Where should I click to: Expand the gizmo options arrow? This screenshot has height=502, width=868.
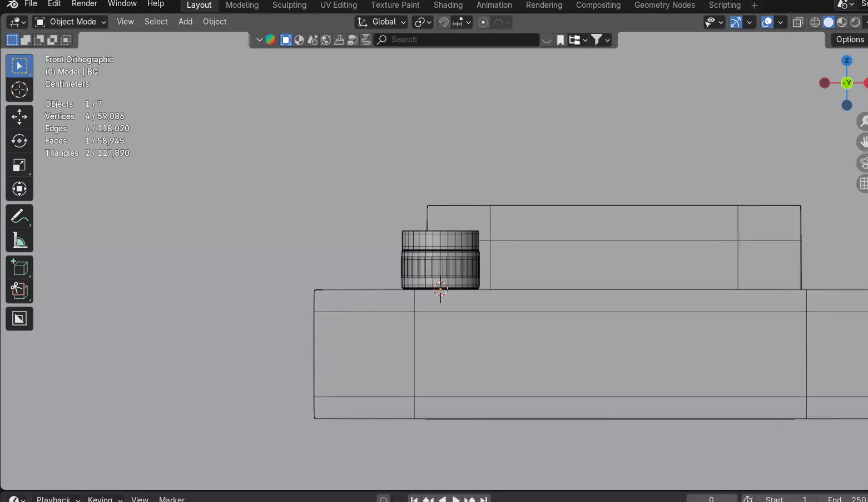click(750, 22)
